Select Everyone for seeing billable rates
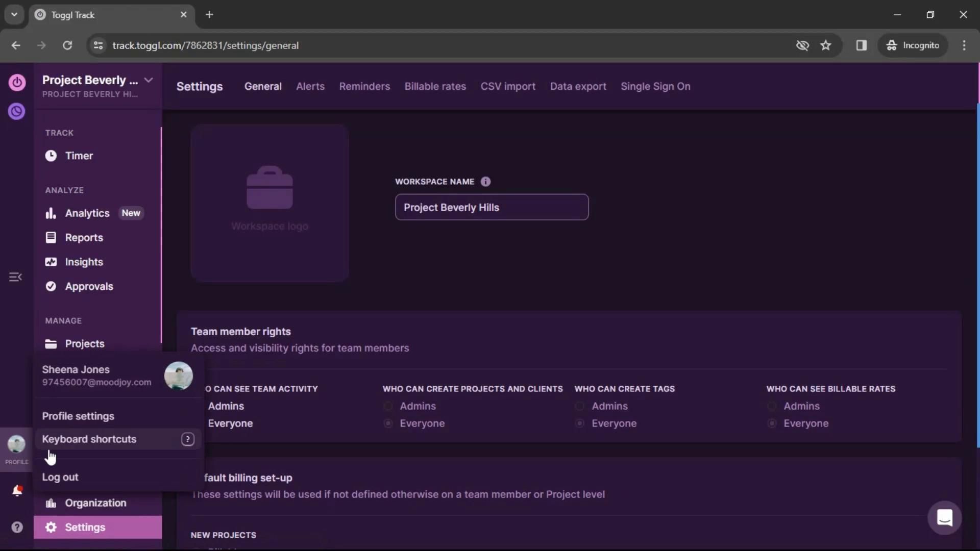Viewport: 980px width, 551px height. 772,423
